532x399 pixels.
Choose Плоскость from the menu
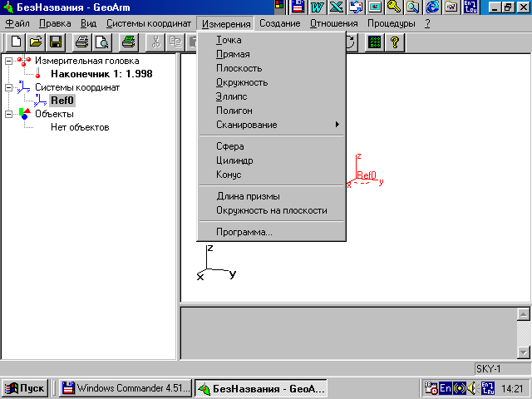coord(271,68)
